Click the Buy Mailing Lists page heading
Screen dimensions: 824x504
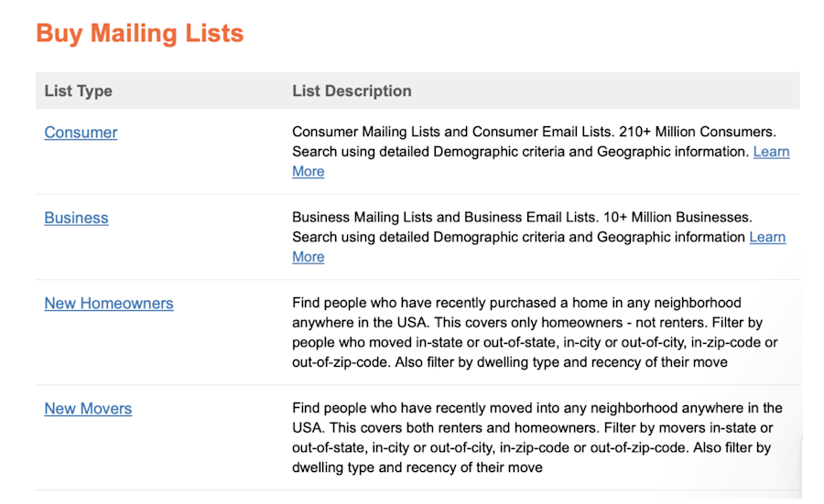(140, 34)
